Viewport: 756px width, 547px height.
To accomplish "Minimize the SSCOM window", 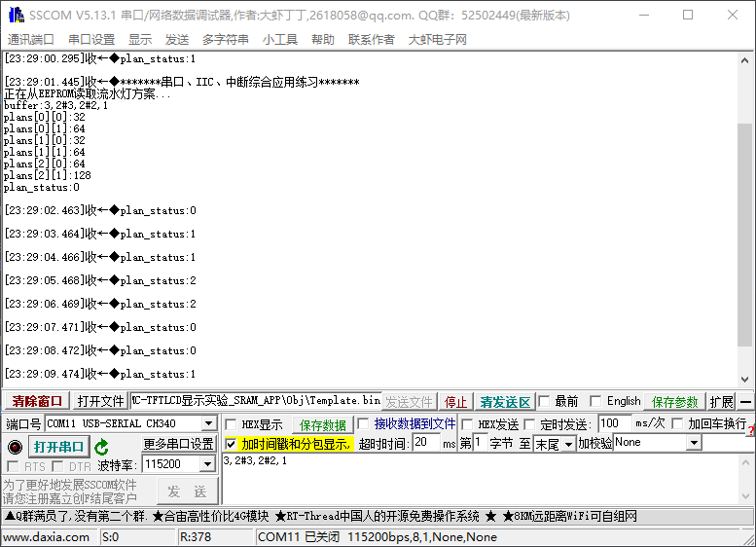I will [644, 15].
